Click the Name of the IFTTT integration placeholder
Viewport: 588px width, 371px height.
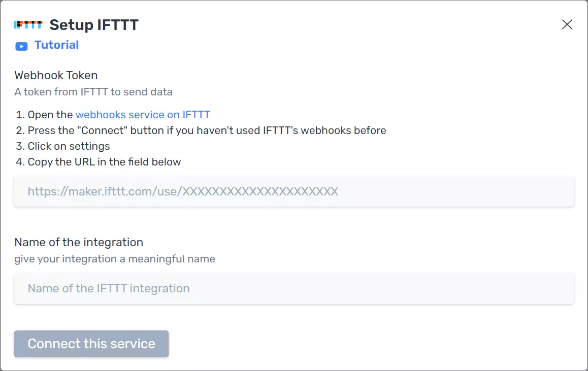point(108,288)
